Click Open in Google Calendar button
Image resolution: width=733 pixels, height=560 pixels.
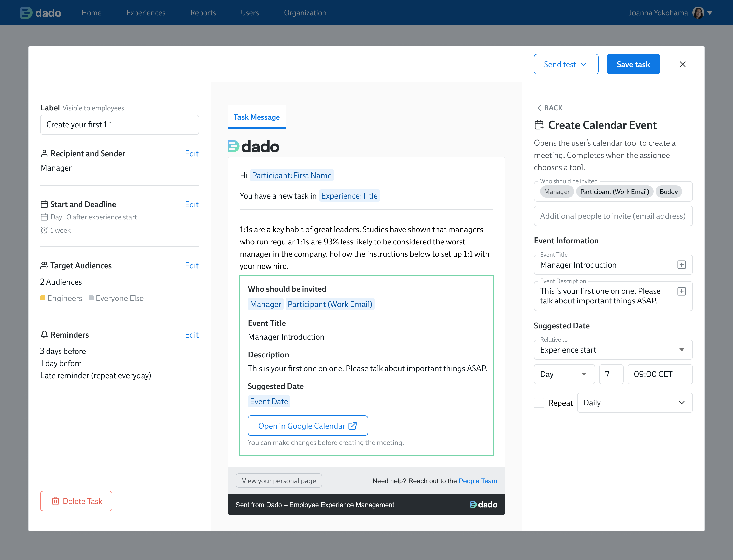[x=308, y=426]
